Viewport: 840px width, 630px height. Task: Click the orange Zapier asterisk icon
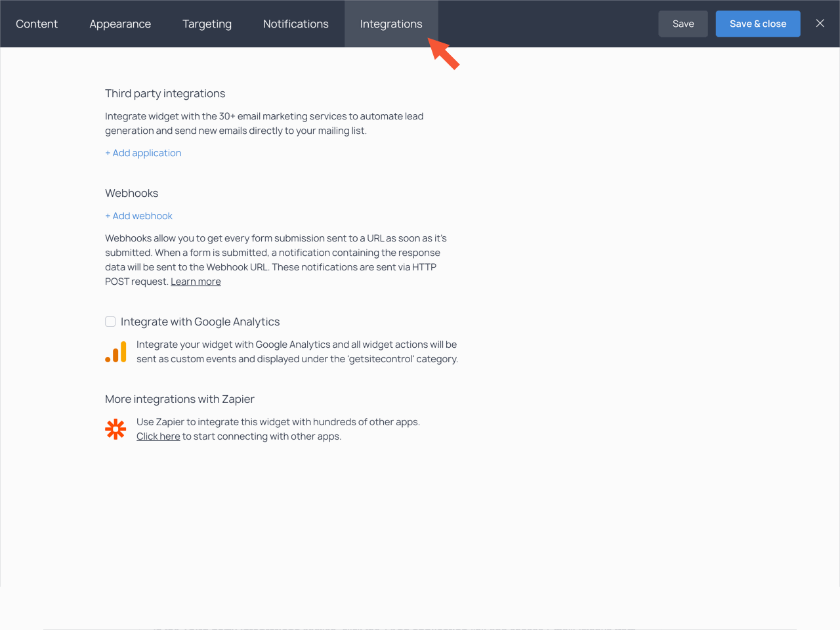point(115,429)
